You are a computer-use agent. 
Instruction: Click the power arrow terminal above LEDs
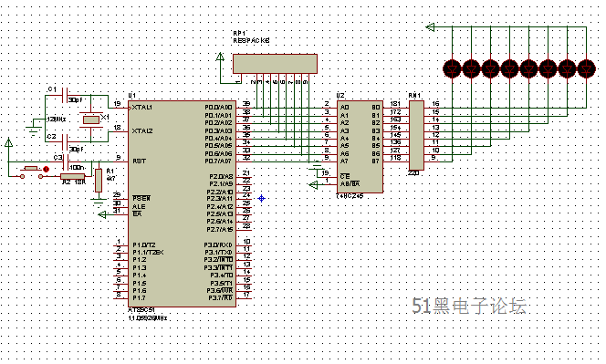[430, 27]
